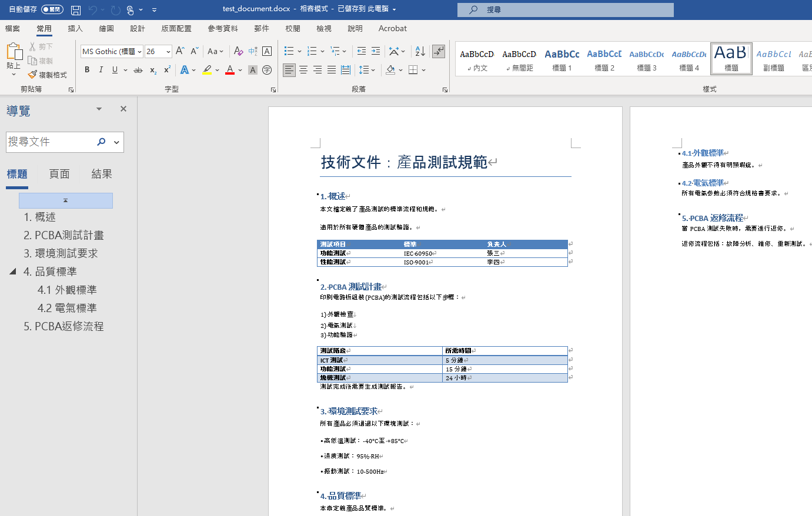812x516 pixels.
Task: Close the navigation pane (導覽)
Action: 123,109
